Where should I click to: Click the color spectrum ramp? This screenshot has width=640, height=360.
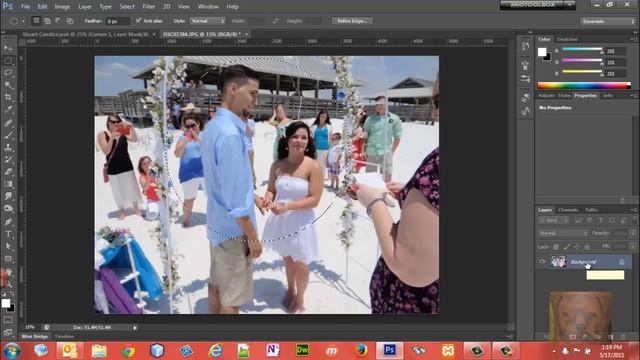coord(584,85)
